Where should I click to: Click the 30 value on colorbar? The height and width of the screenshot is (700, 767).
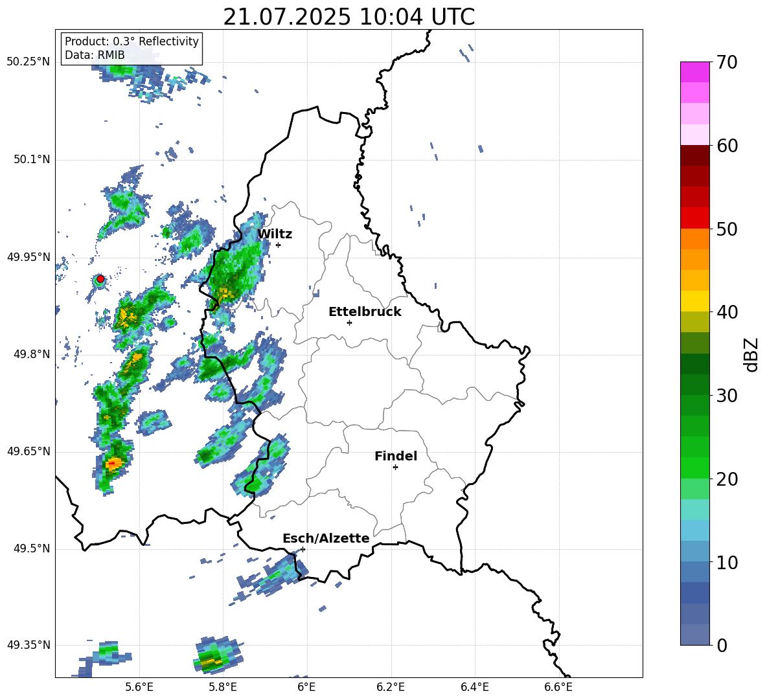[727, 396]
